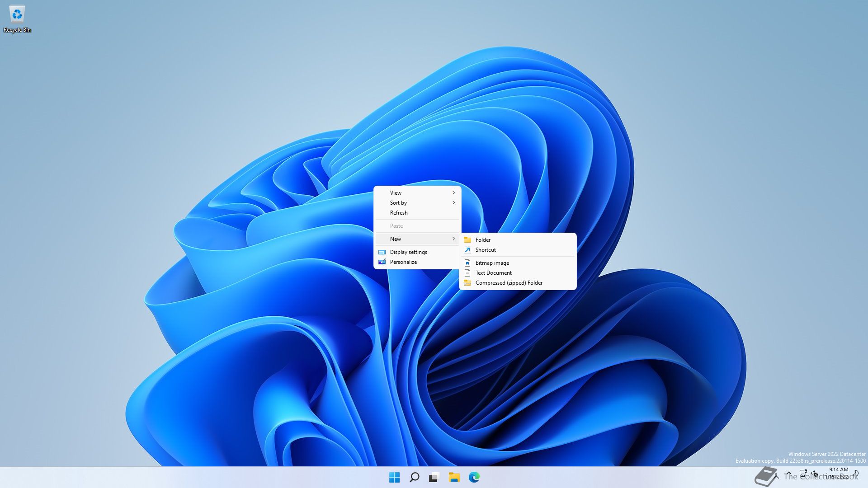Screen dimensions: 868x488
Task: Refresh the desktop from context menu
Action: tap(417, 213)
